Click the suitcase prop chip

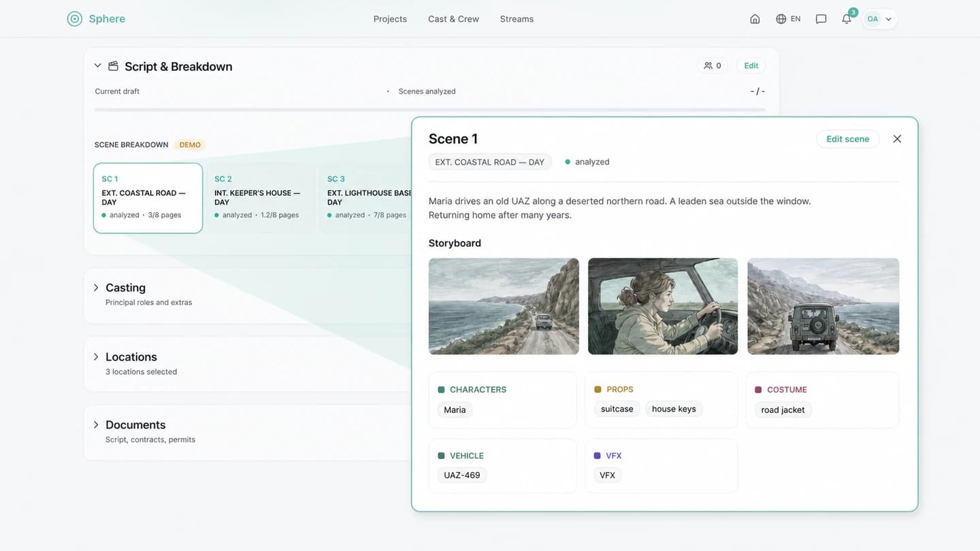[x=617, y=409]
